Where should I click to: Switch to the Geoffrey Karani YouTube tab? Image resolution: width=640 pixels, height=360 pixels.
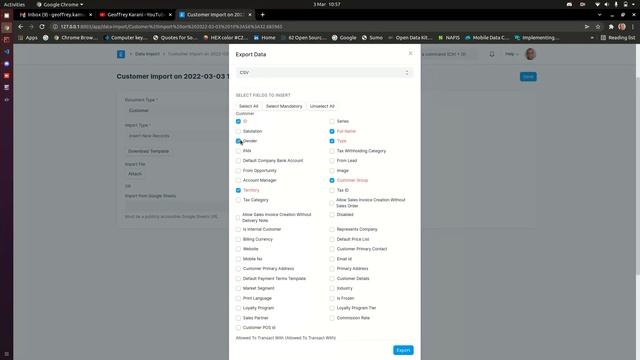click(136, 15)
